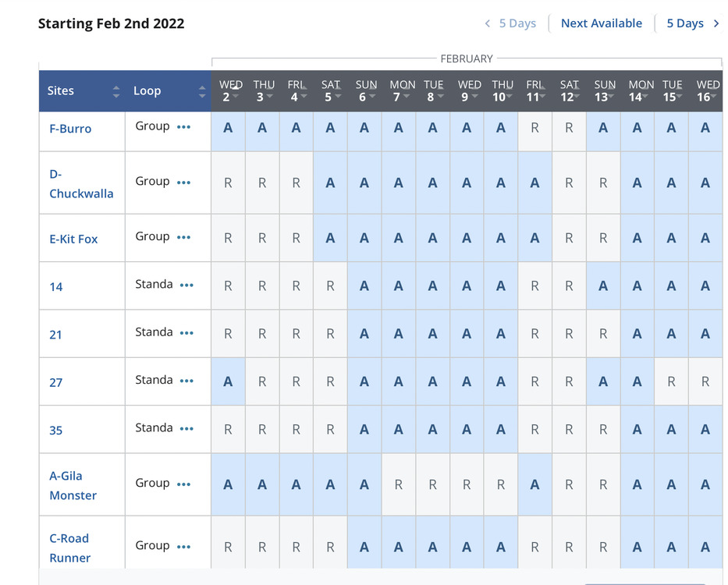Open the C-Road Runner site link
The width and height of the screenshot is (728, 585).
[x=69, y=548]
